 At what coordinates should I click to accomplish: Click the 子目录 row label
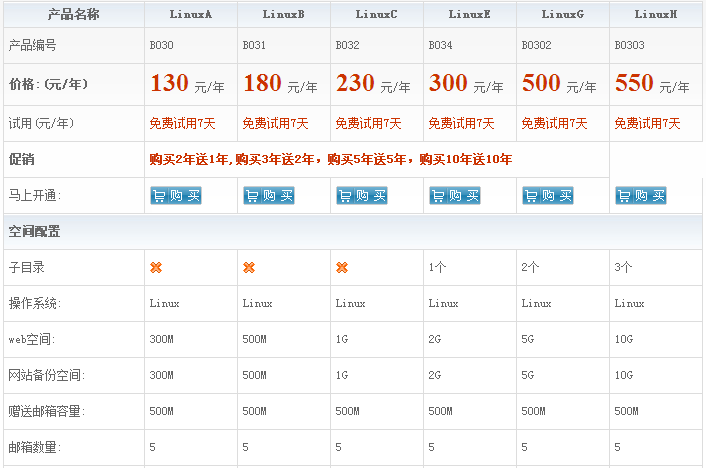pyautogui.click(x=27, y=268)
